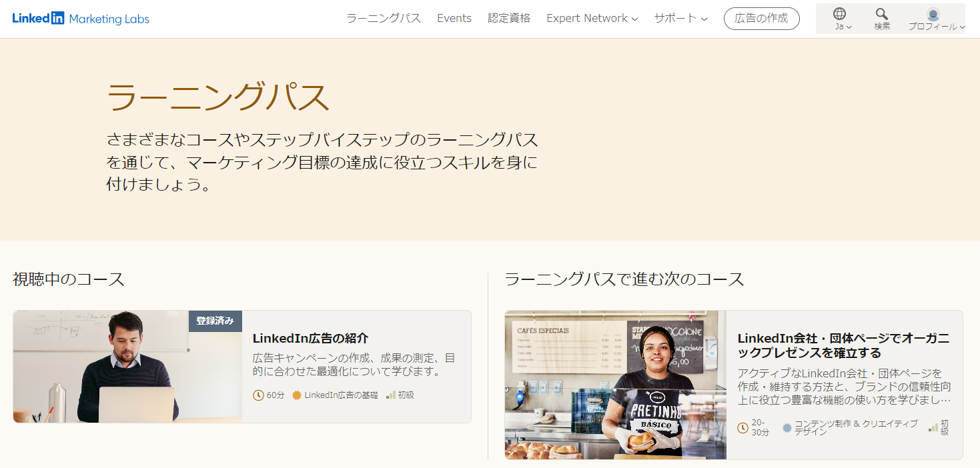Open the 認定資格 menu item

(509, 19)
